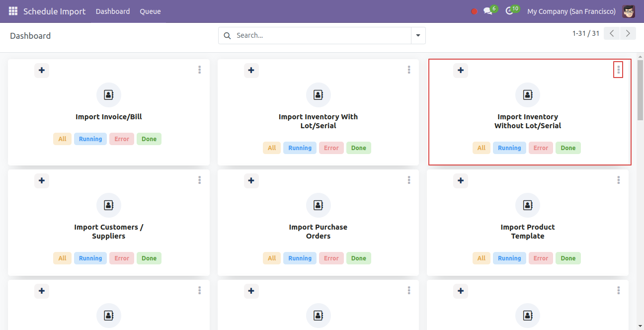The image size is (644, 330).
Task: Open three-dot menu on Import Invoice/Bill card
Action: [x=200, y=70]
